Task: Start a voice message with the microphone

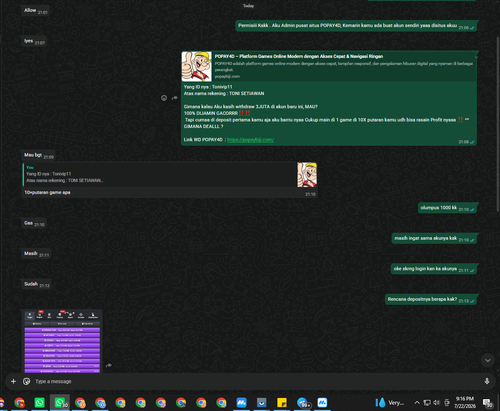Action: pyautogui.click(x=487, y=381)
